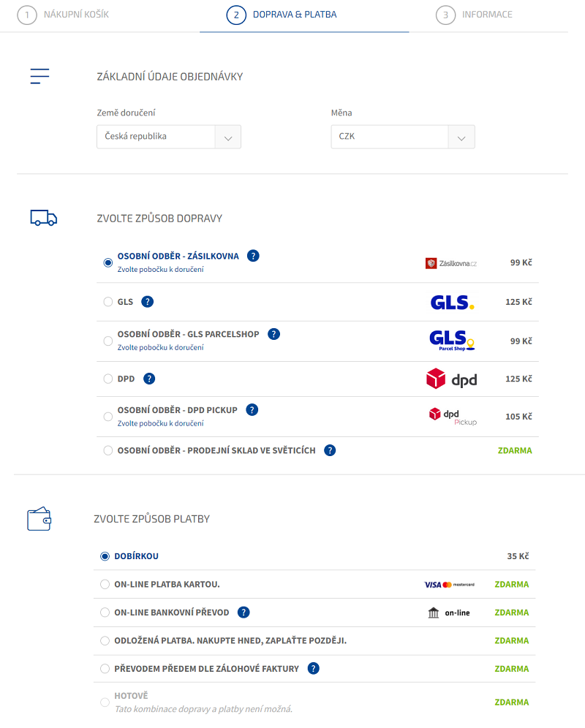
Task: Click the Zásilkovna.cz logo
Action: tap(451, 263)
